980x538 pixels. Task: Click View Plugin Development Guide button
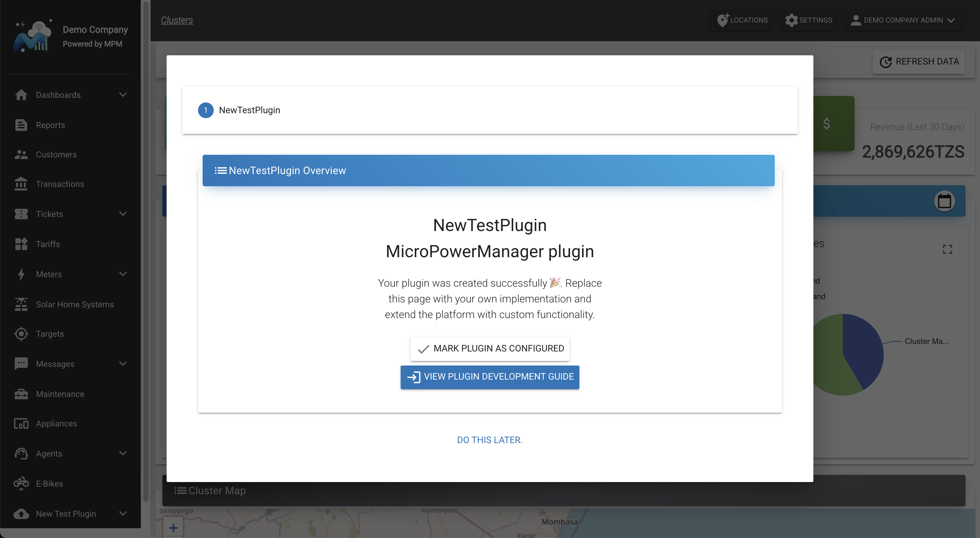tap(490, 377)
